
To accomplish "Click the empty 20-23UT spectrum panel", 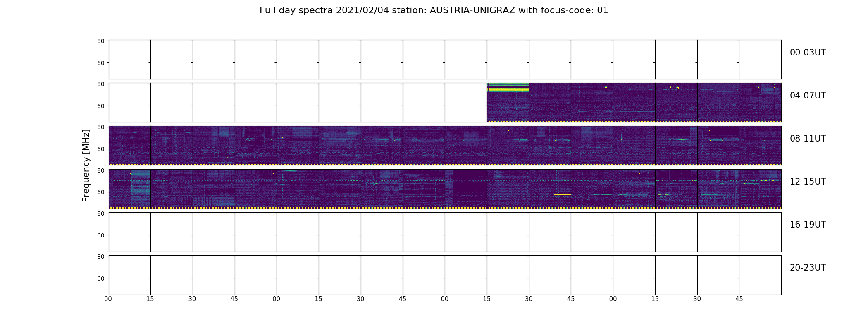I will 445,275.
